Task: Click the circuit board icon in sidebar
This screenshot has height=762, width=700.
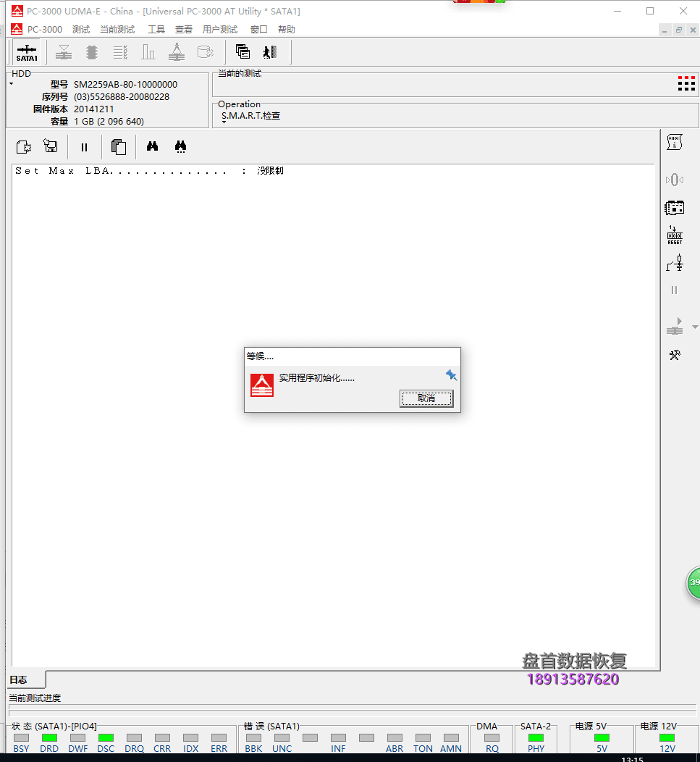Action: pyautogui.click(x=674, y=208)
